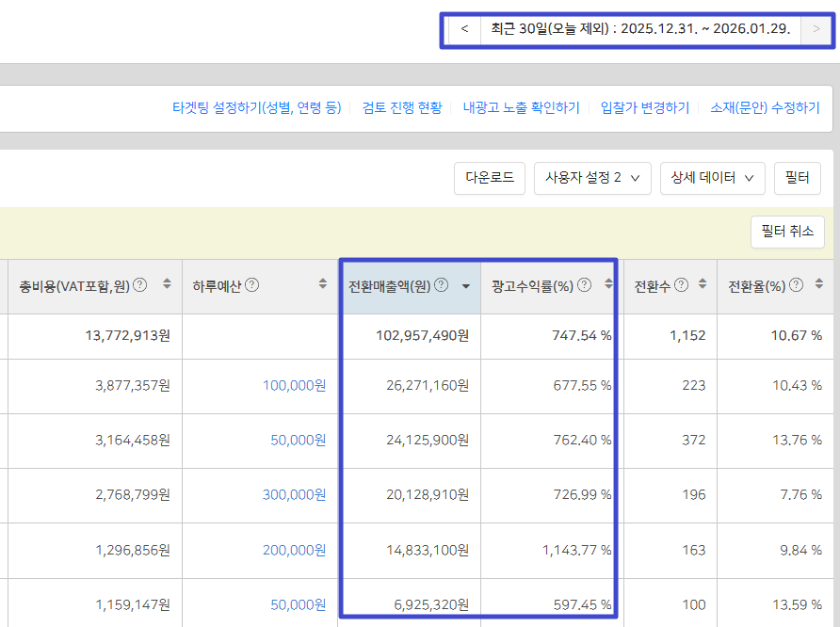The width and height of the screenshot is (840, 627).
Task: Expand the 사용자 설정 2 dropdown
Action: pos(592,177)
